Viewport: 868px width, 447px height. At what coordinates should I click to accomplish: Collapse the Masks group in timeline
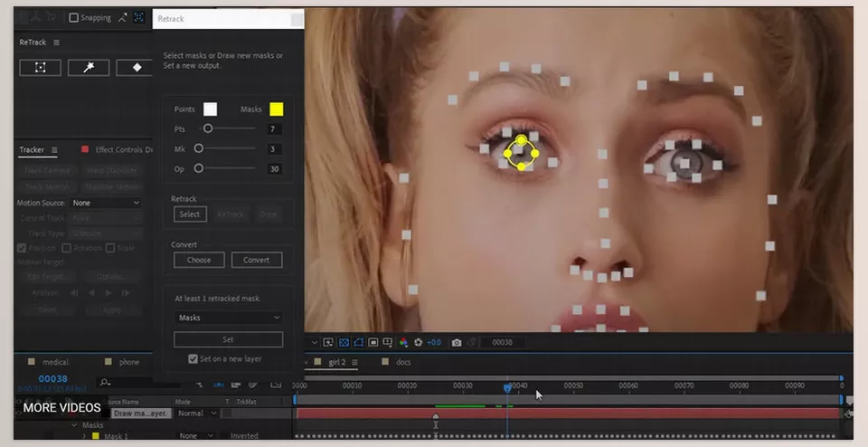click(x=75, y=425)
